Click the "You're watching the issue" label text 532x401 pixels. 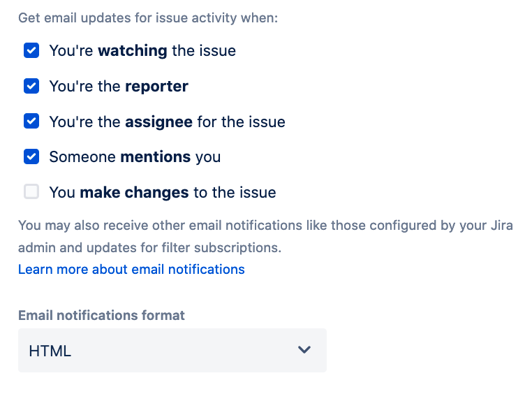tap(142, 50)
